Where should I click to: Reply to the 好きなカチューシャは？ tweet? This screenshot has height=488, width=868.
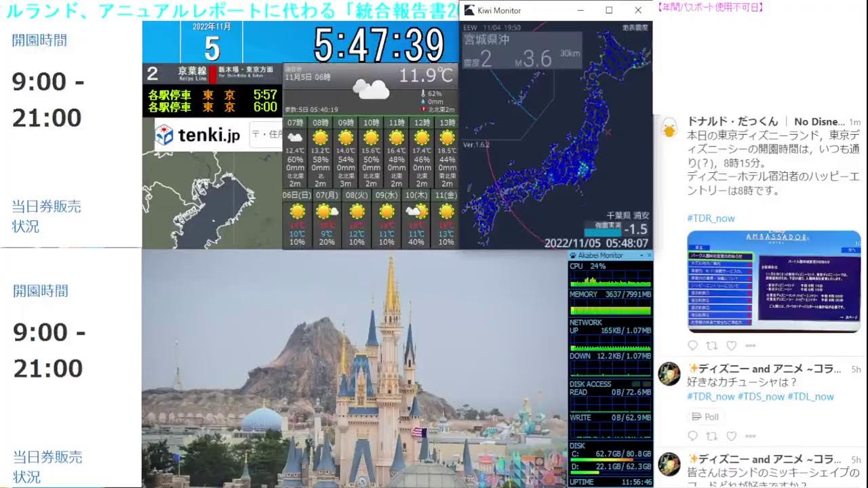tap(692, 436)
